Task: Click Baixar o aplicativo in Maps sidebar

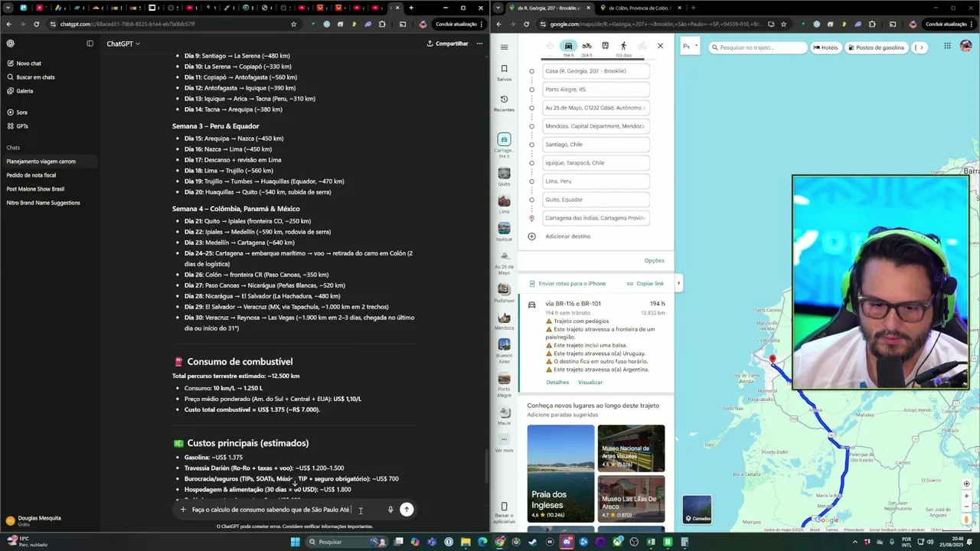Action: coord(504,513)
